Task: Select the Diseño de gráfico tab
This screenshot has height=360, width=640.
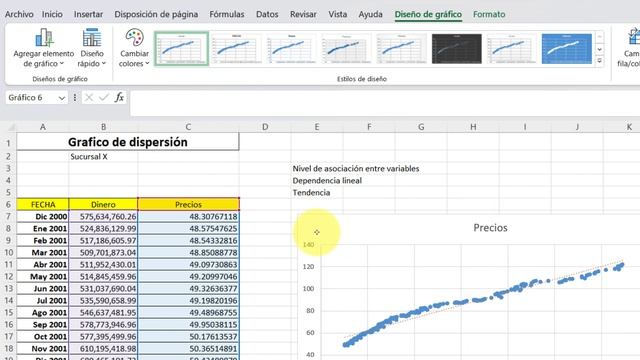Action: pyautogui.click(x=428, y=14)
